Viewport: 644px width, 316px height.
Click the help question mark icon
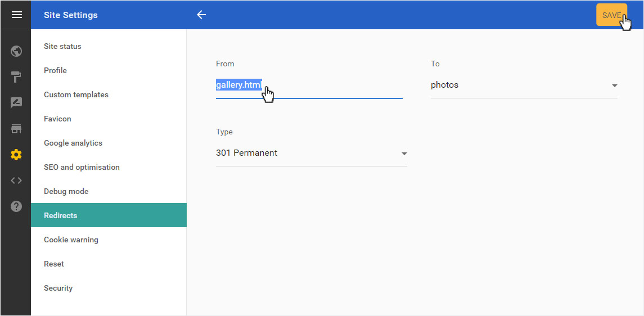pyautogui.click(x=16, y=206)
